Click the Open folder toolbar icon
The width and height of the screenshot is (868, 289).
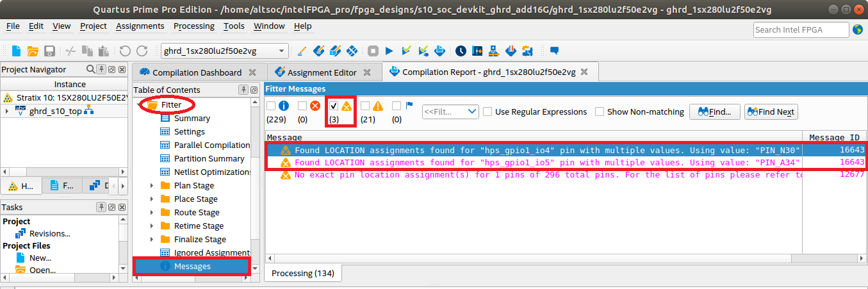point(32,51)
